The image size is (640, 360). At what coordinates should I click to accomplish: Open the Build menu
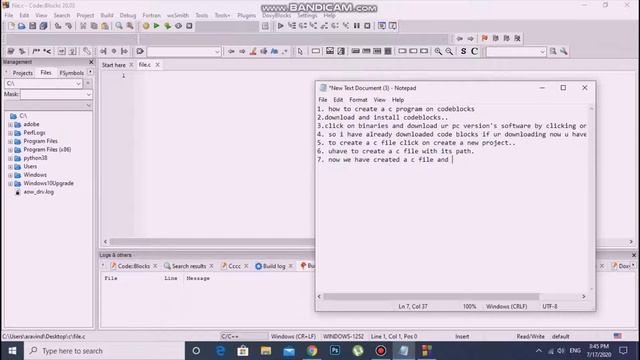[107, 16]
